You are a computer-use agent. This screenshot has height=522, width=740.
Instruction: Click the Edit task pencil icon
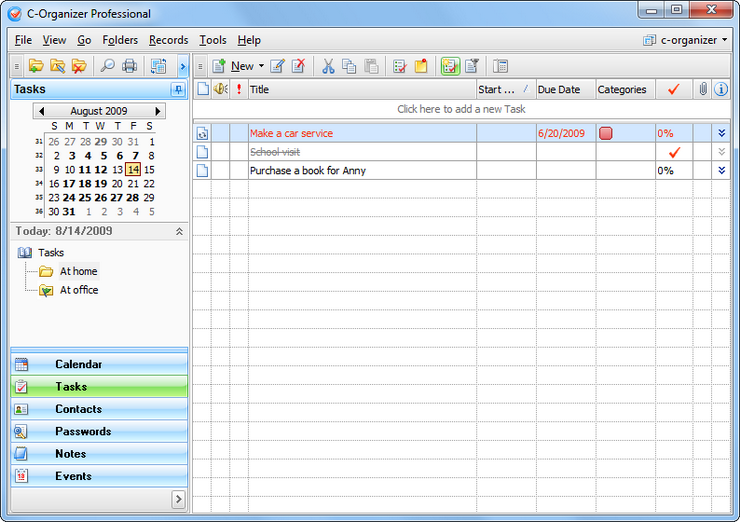(277, 66)
